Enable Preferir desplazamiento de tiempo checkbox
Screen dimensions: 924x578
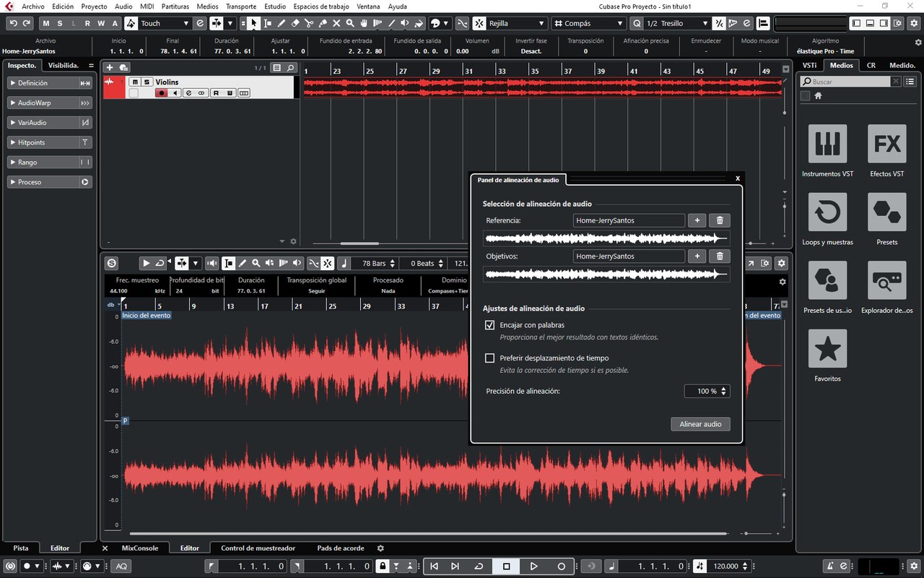pos(490,358)
